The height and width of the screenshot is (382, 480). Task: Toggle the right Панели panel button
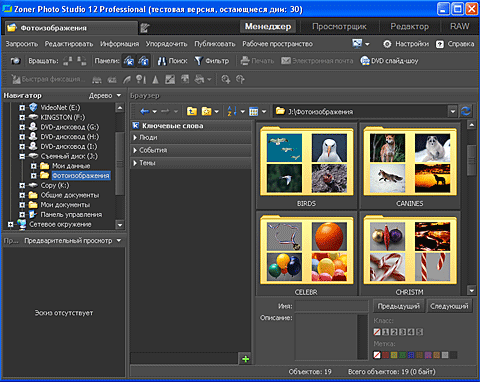pyautogui.click(x=143, y=61)
